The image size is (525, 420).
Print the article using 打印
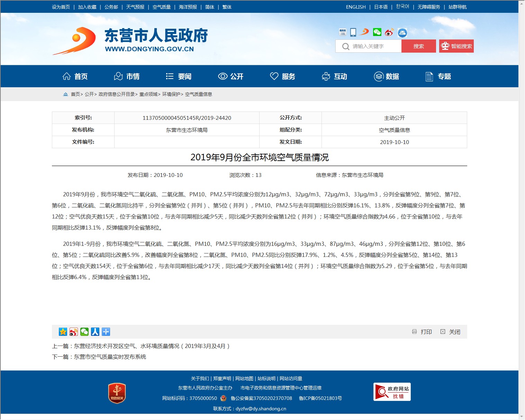[x=422, y=332]
